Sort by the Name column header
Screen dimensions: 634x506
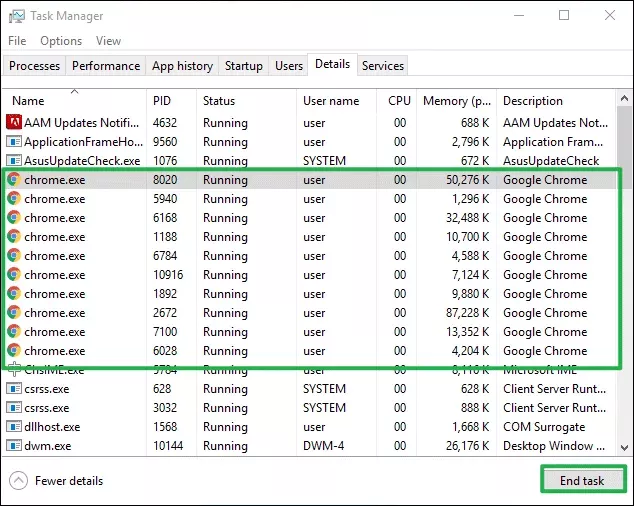(x=74, y=100)
